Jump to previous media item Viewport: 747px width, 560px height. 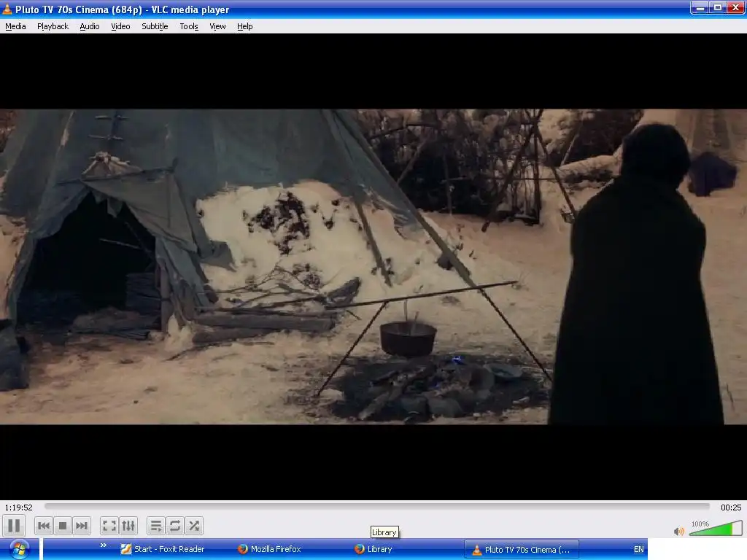(x=44, y=526)
